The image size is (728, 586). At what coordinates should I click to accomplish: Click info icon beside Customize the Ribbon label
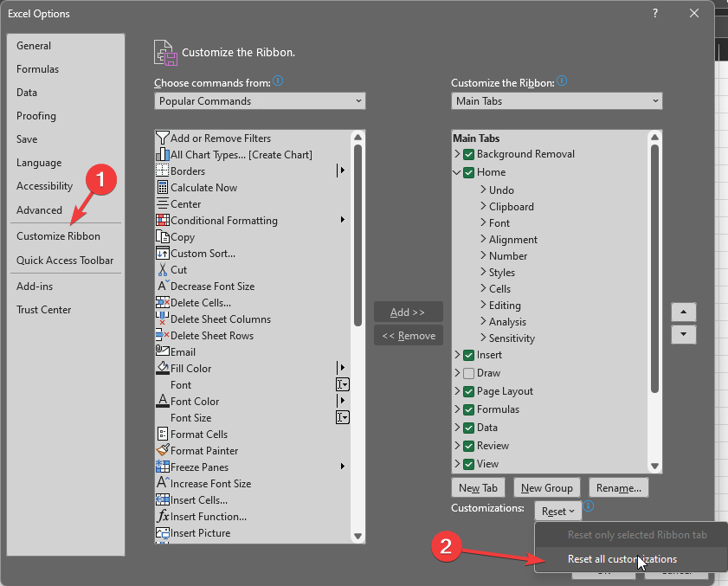[x=562, y=80]
